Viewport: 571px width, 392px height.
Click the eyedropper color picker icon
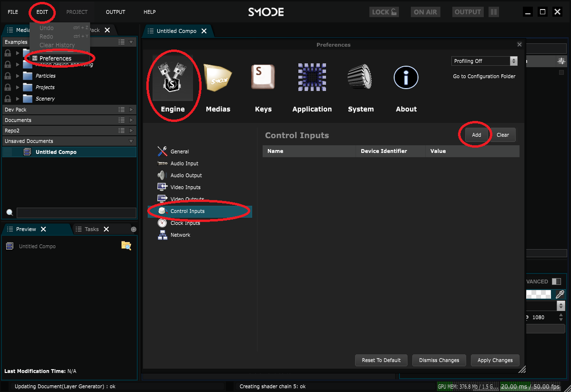(x=560, y=294)
